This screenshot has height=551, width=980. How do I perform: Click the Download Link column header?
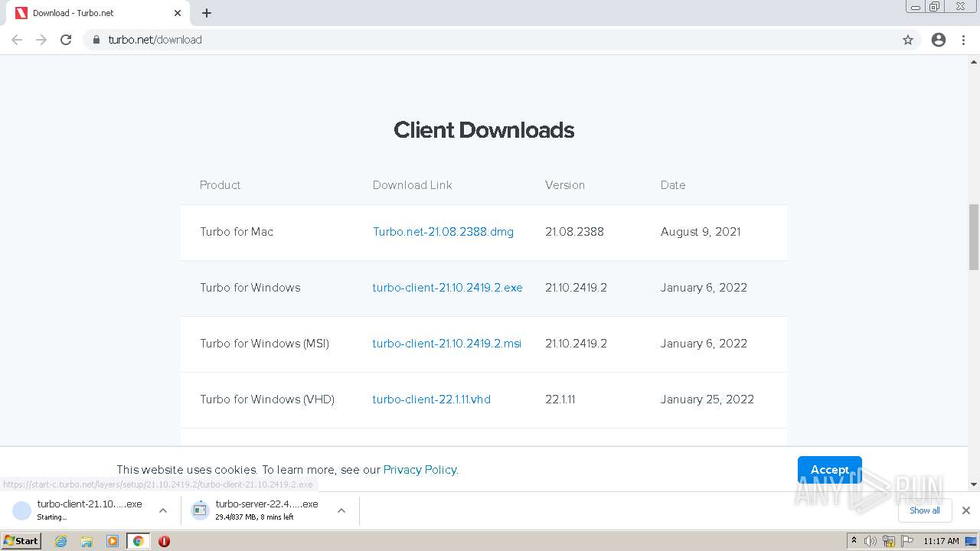tap(413, 185)
